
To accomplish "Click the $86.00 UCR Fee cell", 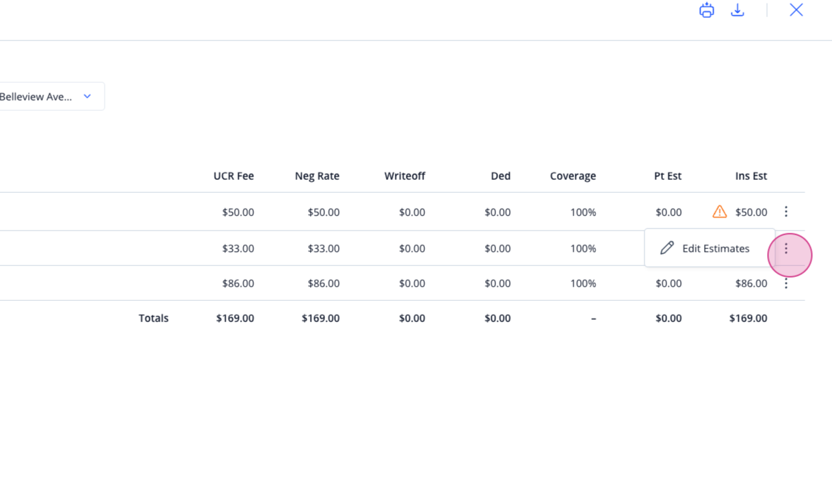I will coord(238,283).
